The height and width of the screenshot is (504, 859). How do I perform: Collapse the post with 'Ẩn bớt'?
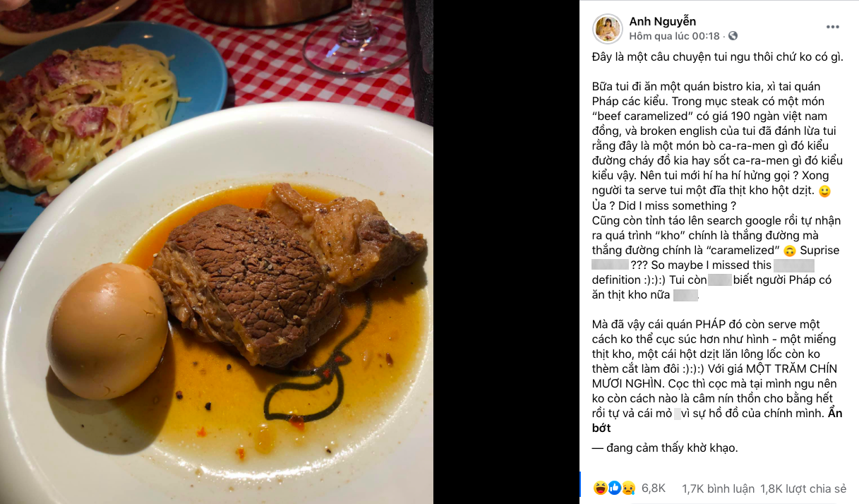coord(715,421)
